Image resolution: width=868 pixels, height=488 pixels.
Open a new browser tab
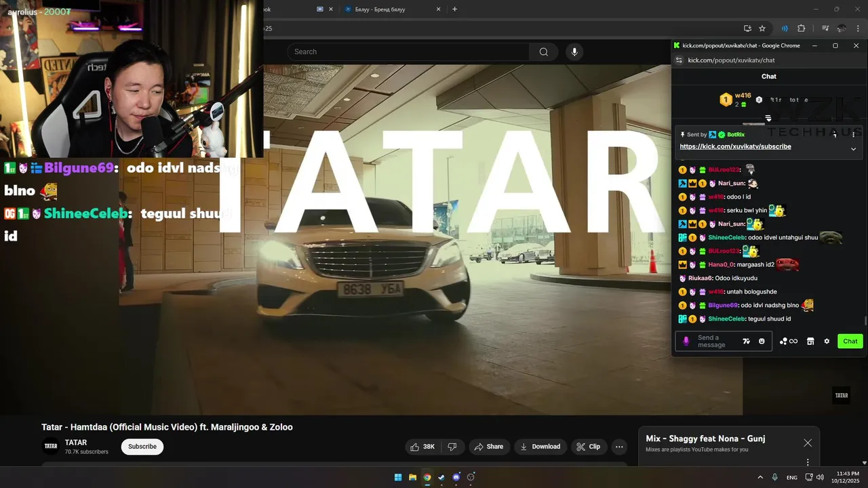[454, 9]
